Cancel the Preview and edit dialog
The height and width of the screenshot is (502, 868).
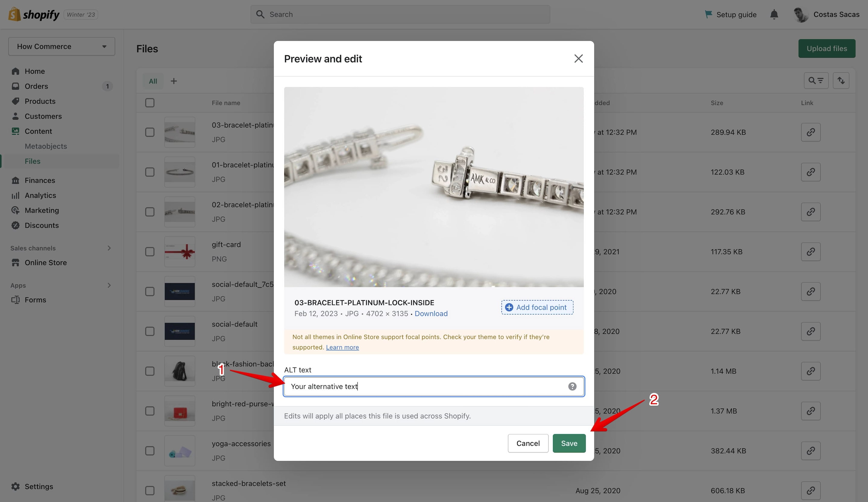(528, 443)
